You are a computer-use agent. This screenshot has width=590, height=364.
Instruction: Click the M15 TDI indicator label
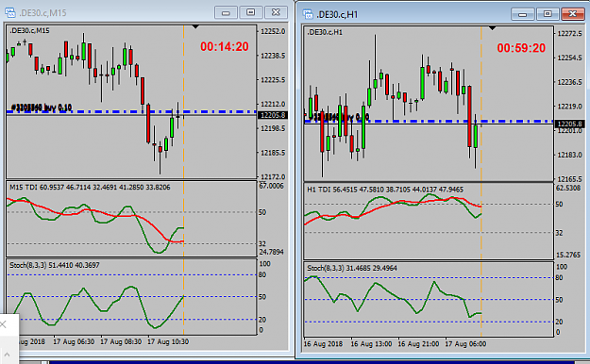[90, 187]
